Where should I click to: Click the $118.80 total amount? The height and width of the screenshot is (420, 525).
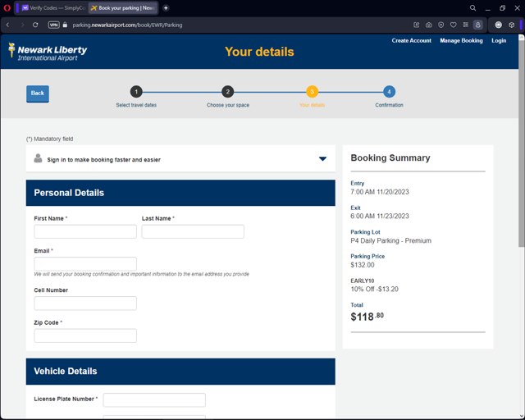367,317
